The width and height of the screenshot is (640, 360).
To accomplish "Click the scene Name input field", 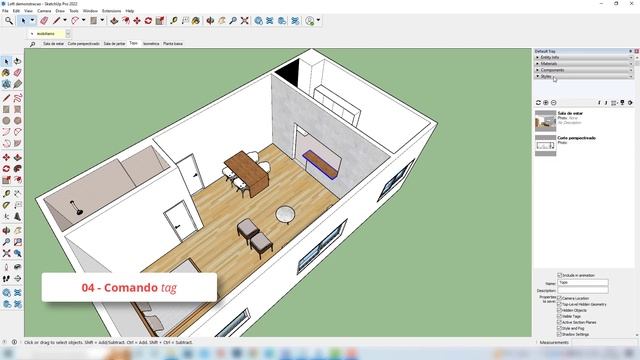I will click(582, 282).
